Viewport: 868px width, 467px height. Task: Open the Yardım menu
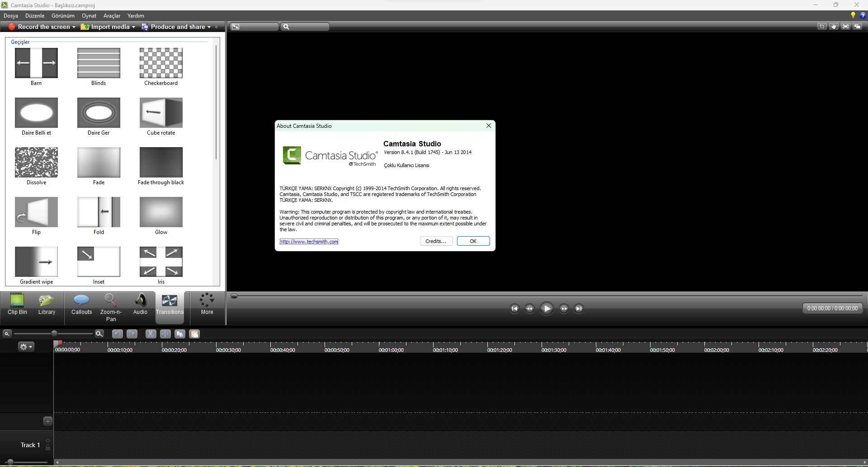pyautogui.click(x=136, y=16)
